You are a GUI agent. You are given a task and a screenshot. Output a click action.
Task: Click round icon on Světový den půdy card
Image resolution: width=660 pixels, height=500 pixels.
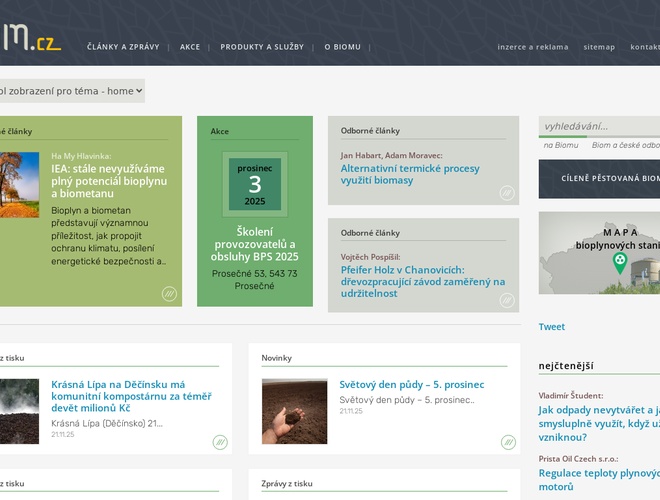coord(506,442)
